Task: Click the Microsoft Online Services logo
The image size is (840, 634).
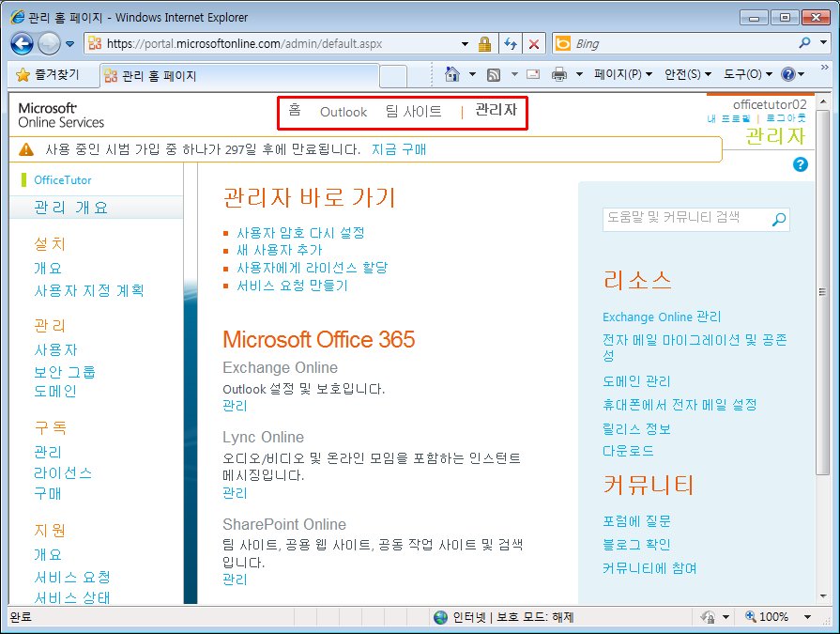Action: click(x=61, y=116)
